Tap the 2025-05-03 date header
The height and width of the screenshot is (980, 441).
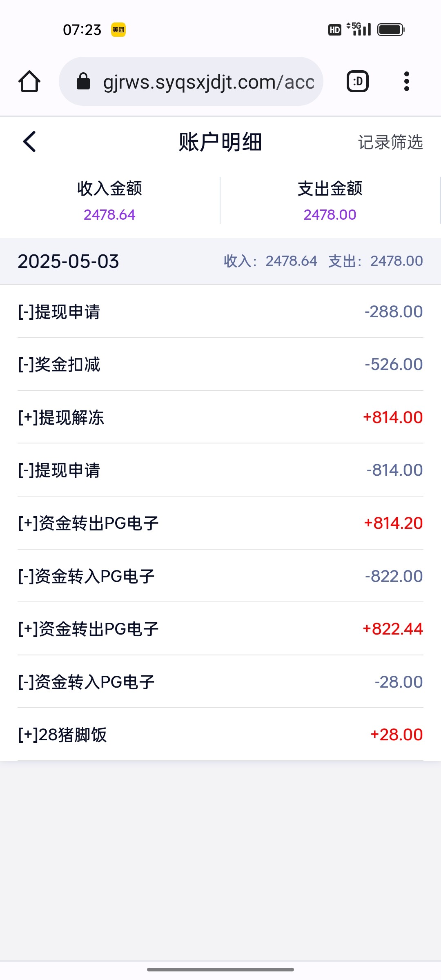69,261
